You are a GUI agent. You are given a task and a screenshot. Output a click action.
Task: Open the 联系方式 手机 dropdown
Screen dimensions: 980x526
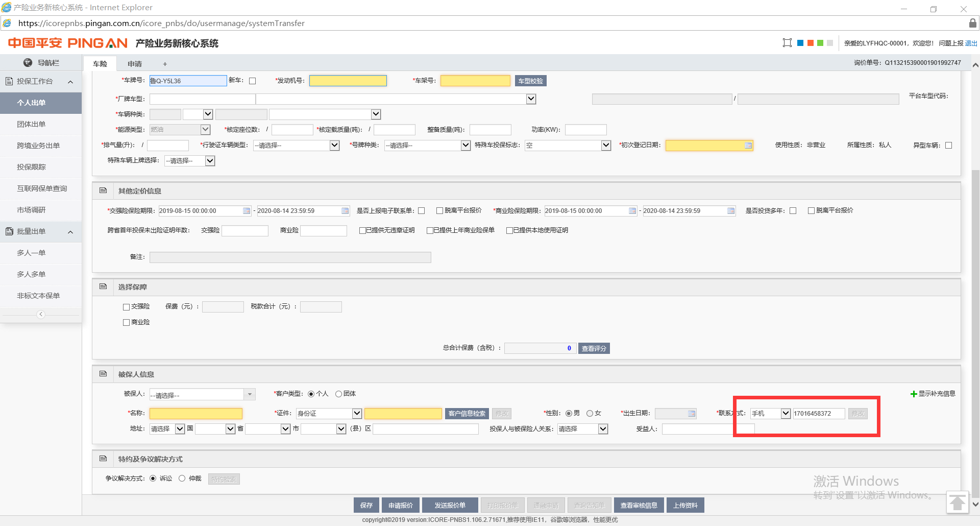point(786,414)
